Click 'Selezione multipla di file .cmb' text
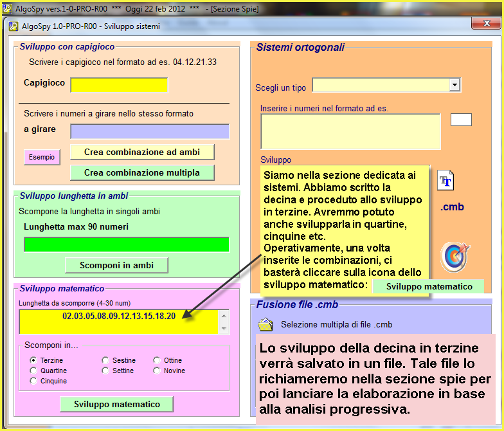Viewport: 504px width, 431px height. pyautogui.click(x=336, y=324)
